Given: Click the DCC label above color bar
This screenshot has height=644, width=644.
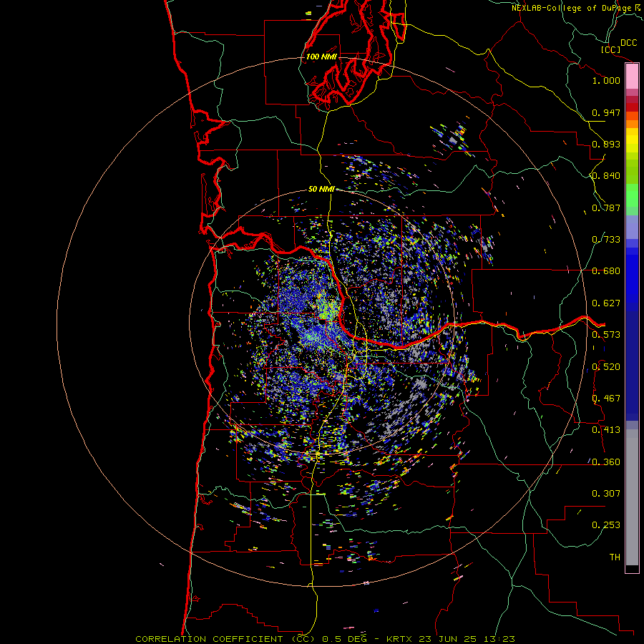Looking at the screenshot, I should pos(628,43).
